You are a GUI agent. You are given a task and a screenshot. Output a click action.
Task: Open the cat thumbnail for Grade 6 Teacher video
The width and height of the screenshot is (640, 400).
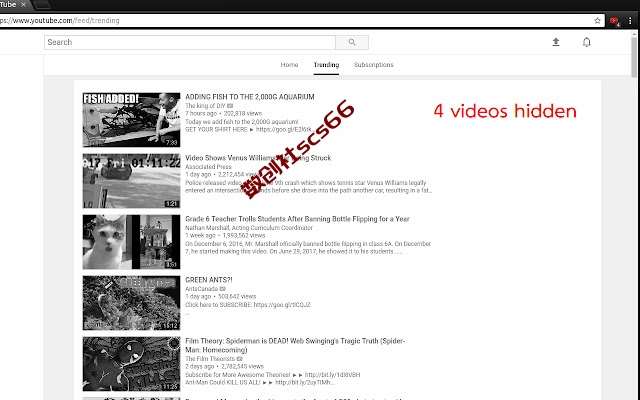tap(131, 242)
